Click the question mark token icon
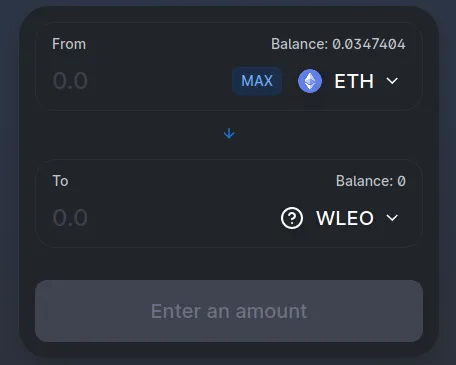Viewport: 456px width, 365px height. pyautogui.click(x=292, y=218)
